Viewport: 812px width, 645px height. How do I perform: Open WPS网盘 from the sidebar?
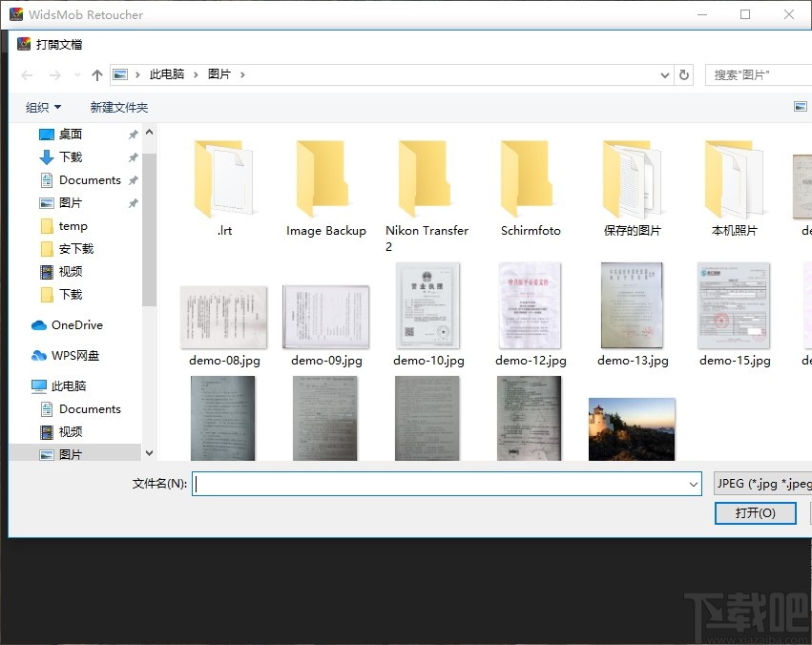77,355
